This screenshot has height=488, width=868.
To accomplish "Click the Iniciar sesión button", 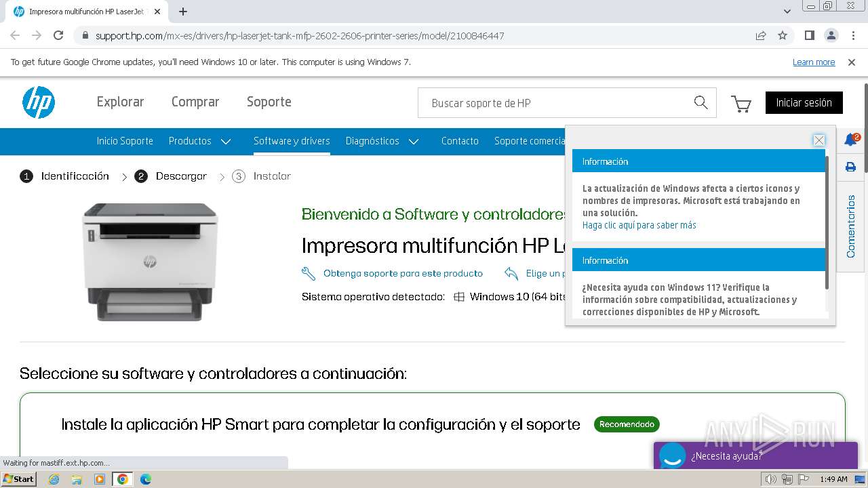I will point(804,102).
